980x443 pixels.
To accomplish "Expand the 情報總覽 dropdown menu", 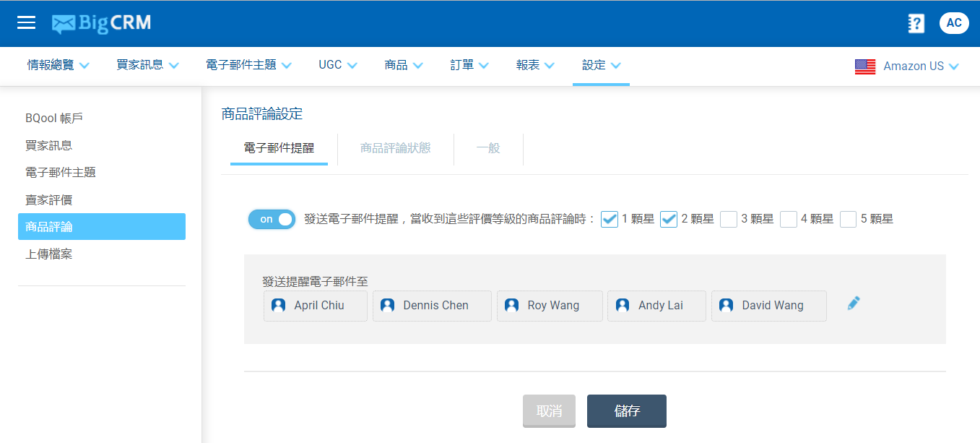I will click(x=58, y=65).
